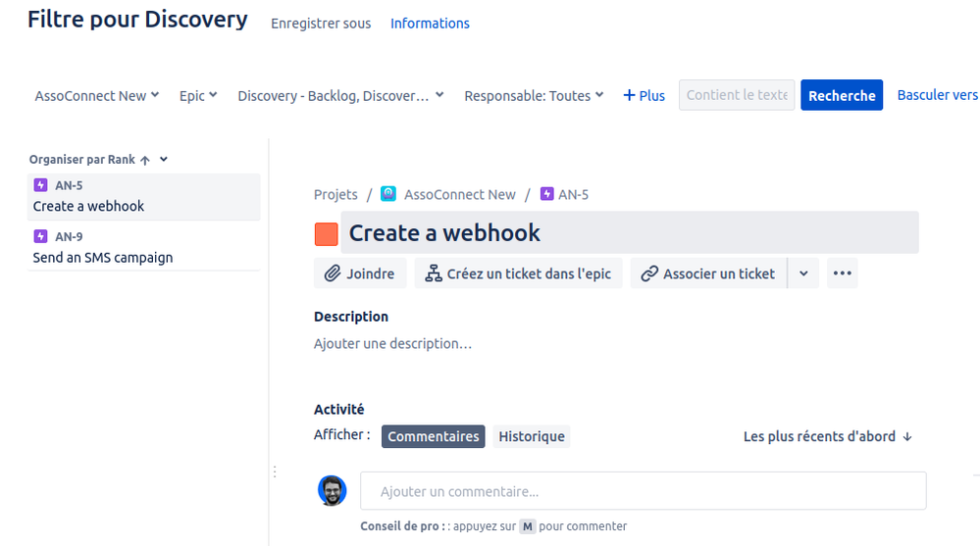980x546 pixels.
Task: Click the Filtre pour Discovery heading
Action: 137,20
